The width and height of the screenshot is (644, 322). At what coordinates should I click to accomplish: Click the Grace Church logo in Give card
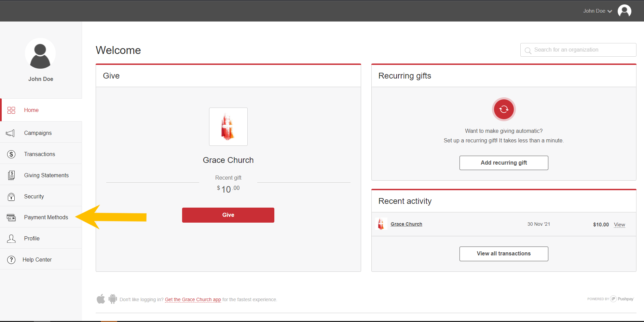[228, 127]
